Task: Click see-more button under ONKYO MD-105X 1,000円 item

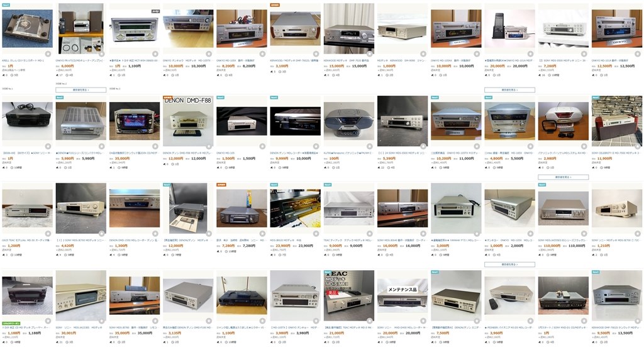Action: point(509,265)
